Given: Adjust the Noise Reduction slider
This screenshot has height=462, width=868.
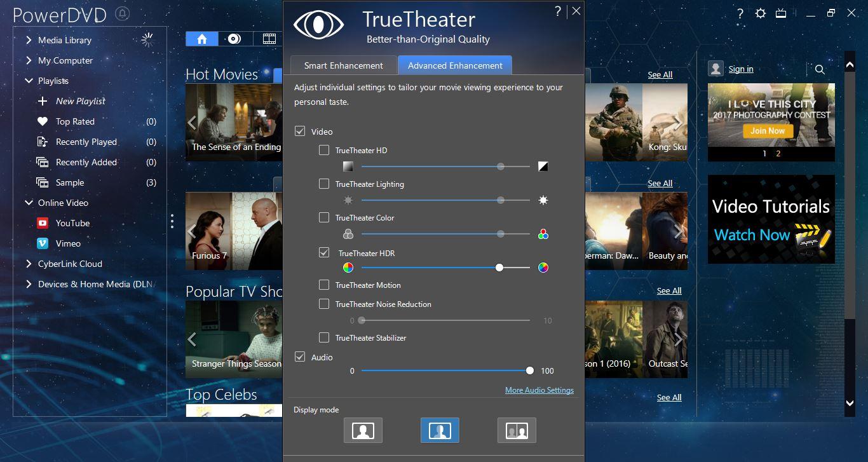Looking at the screenshot, I should [362, 321].
